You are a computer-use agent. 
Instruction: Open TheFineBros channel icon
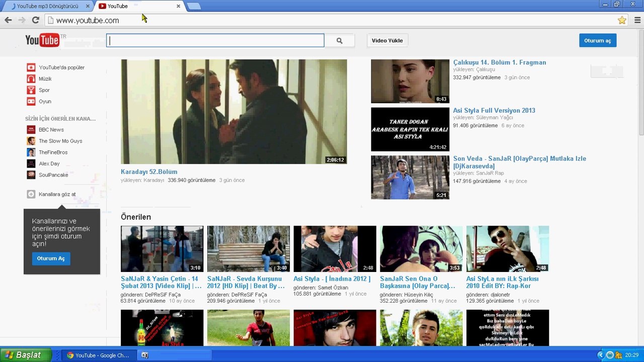(31, 152)
